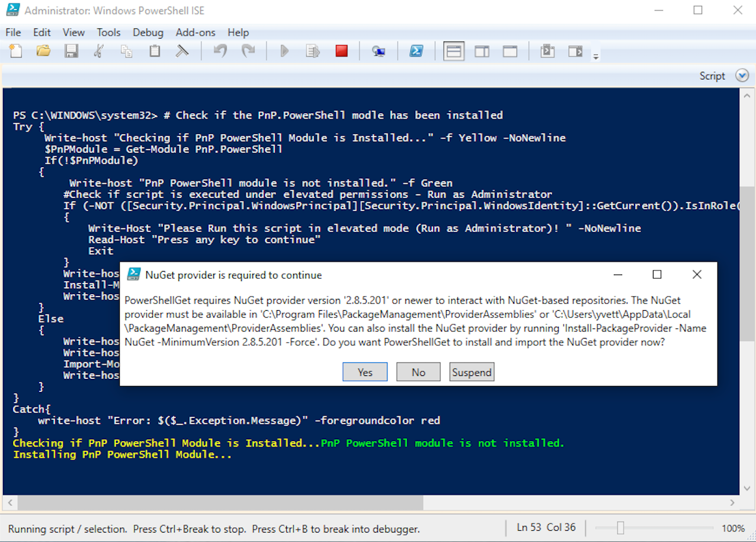Maximize the NuGet provider dialog
Screen dimensions: 756x542
[656, 275]
